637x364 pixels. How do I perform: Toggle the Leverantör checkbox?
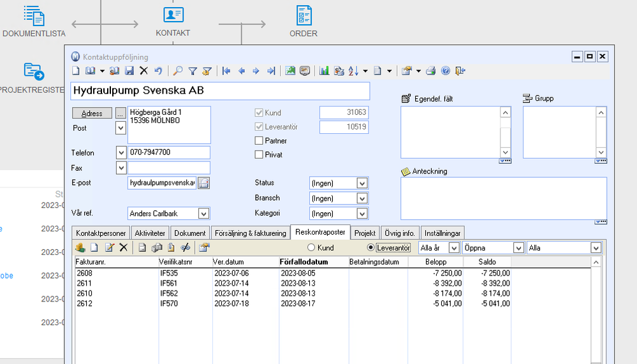(x=259, y=127)
